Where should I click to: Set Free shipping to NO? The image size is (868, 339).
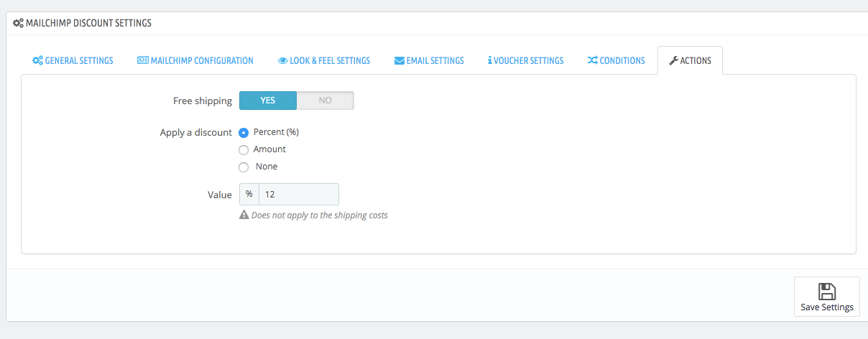point(325,101)
